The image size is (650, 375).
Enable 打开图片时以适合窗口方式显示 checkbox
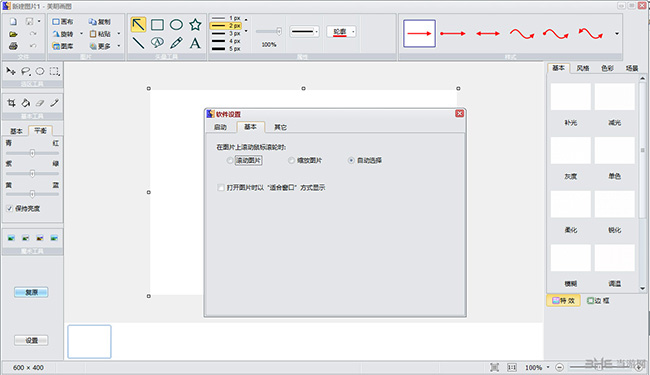point(221,188)
